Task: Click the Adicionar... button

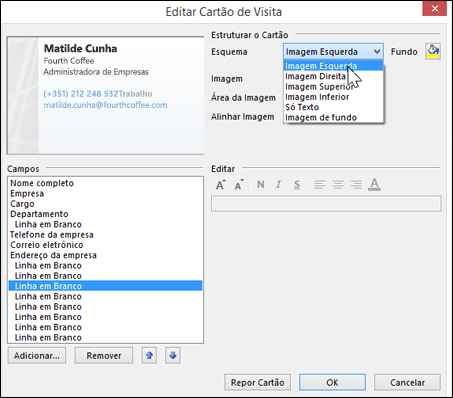Action: 37,356
